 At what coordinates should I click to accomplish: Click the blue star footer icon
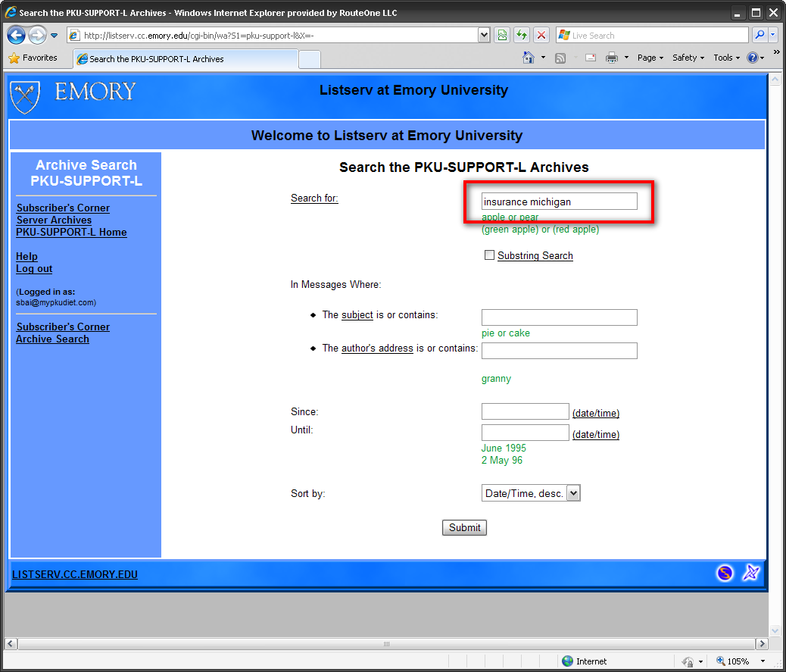tap(751, 572)
